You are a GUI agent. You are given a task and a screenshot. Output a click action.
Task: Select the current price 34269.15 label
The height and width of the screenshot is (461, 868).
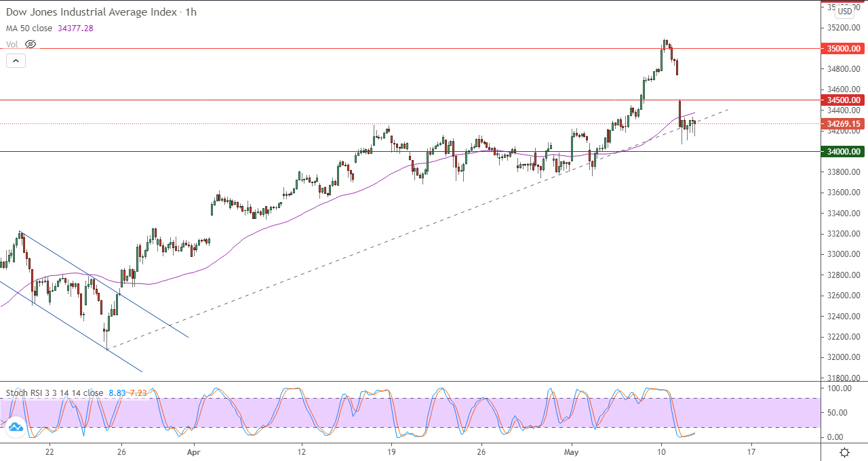coord(844,123)
